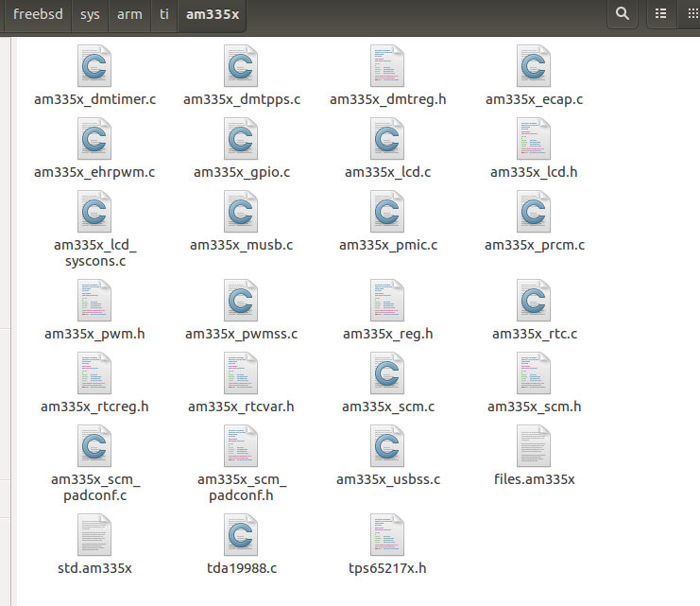Switch to list view

pos(660,14)
